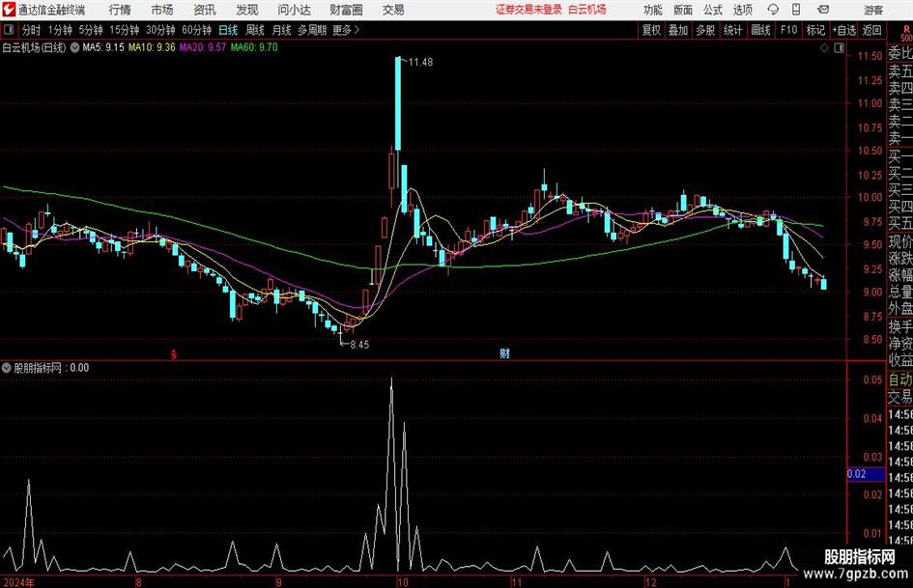This screenshot has height=588, width=913.
Task: Click the 白云机场 name in the title bar
Action: tap(587, 10)
